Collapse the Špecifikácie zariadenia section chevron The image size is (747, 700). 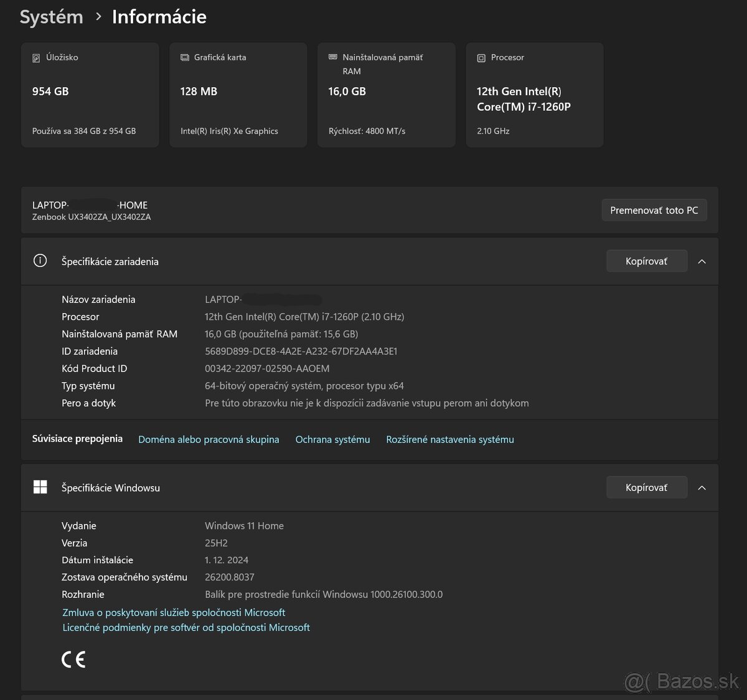[x=702, y=261]
